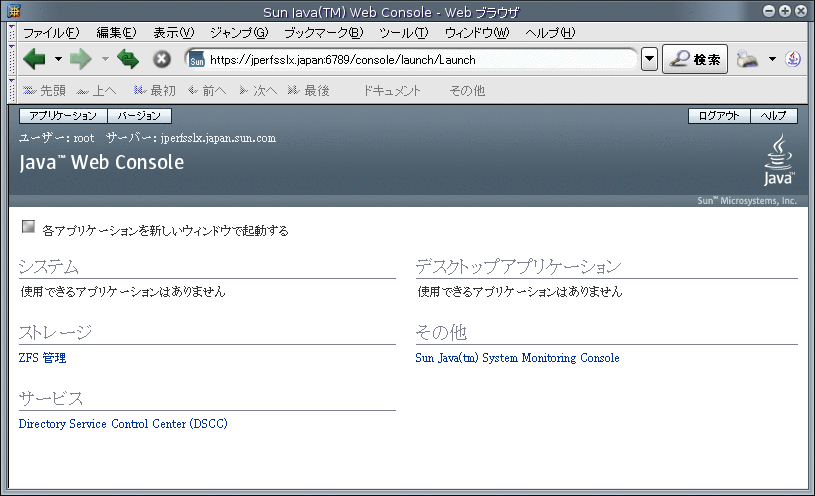Viewport: 815px width, 496px height.
Task: Click the サービス section heading
Action: coord(50,399)
